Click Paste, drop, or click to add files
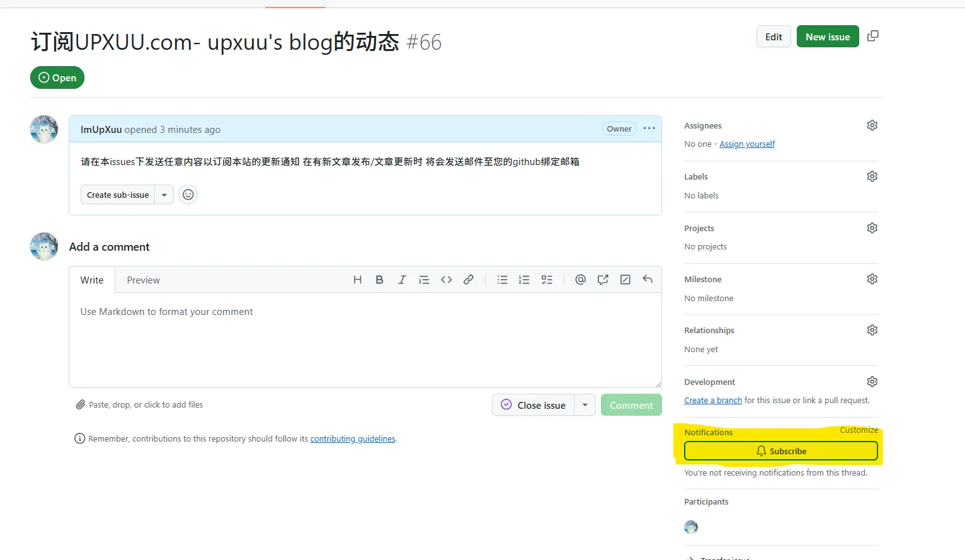This screenshot has width=965, height=560. [140, 405]
